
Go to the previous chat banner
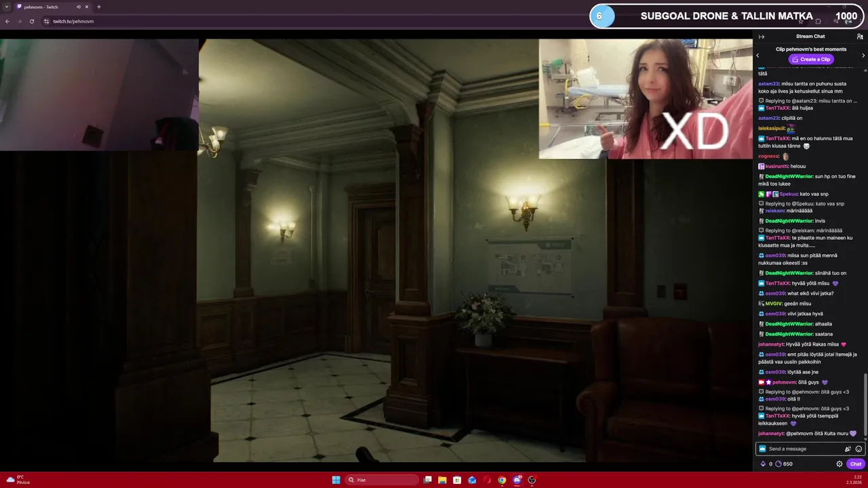758,56
